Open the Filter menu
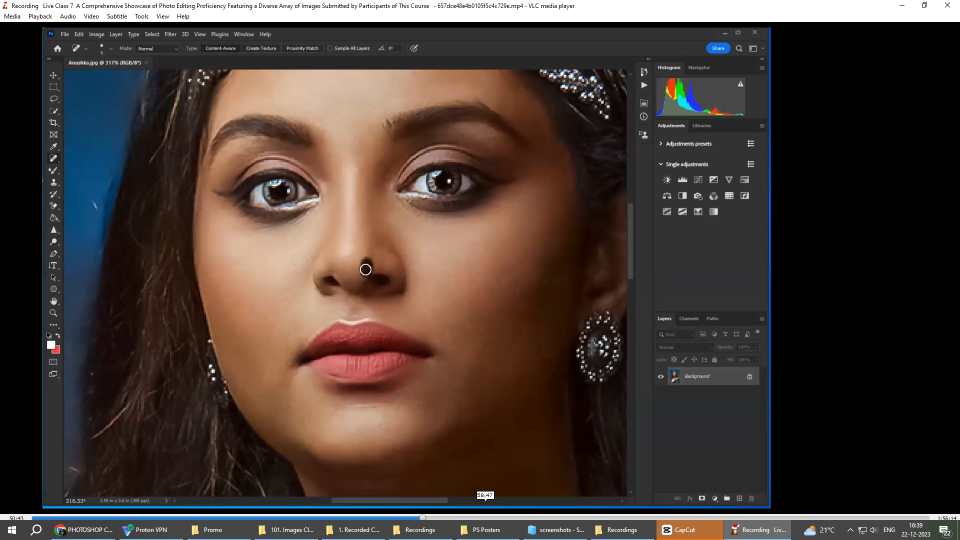Image resolution: width=960 pixels, height=540 pixels. (170, 34)
